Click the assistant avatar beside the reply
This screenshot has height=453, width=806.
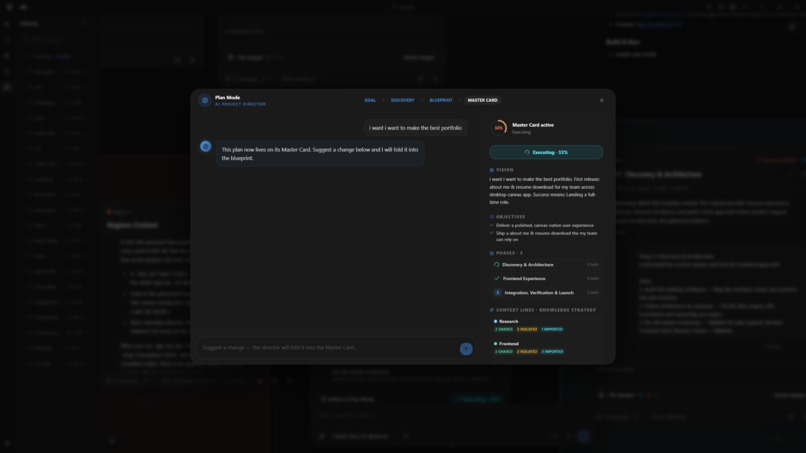click(x=206, y=147)
